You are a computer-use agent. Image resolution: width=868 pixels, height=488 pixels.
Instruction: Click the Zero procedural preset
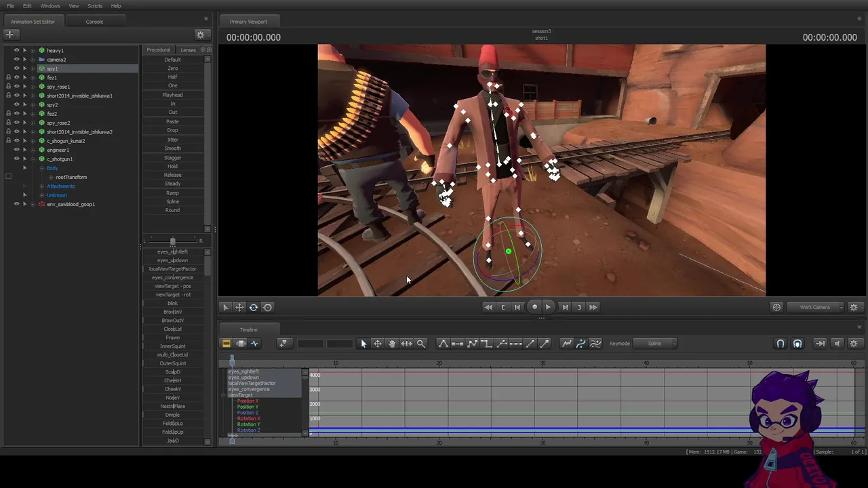click(172, 68)
